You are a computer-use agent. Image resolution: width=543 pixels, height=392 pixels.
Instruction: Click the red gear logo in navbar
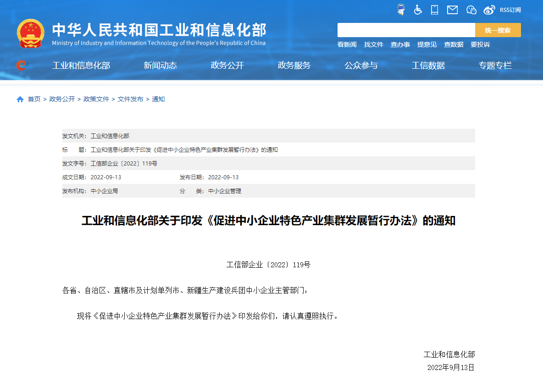(21, 66)
